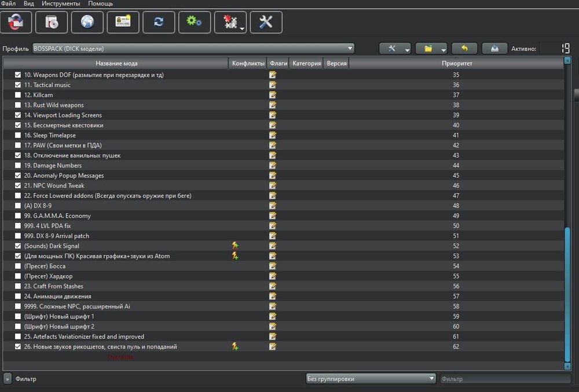Image resolution: width=579 pixels, height=392 pixels.
Task: Open the Помощь menu
Action: pyautogui.click(x=100, y=3)
